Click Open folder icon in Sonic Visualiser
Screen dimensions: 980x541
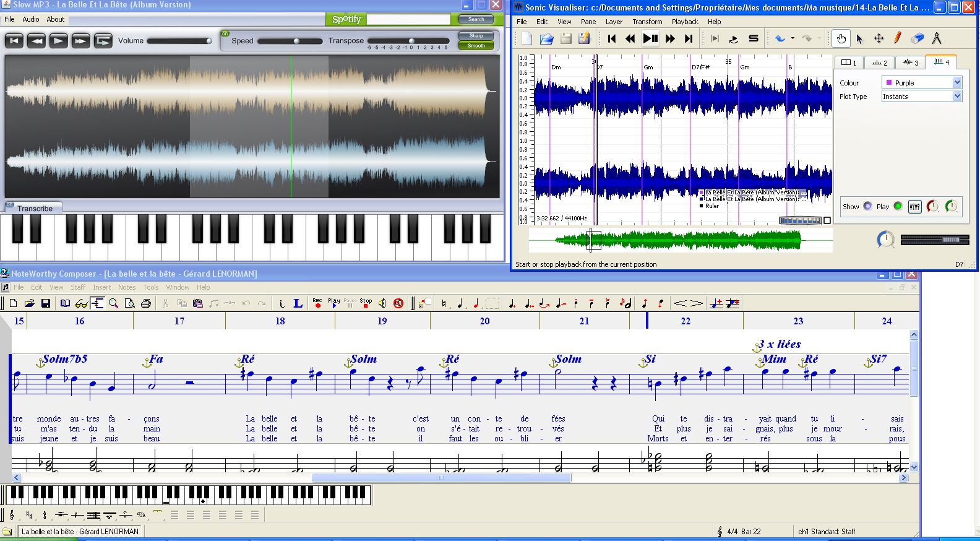tap(546, 39)
